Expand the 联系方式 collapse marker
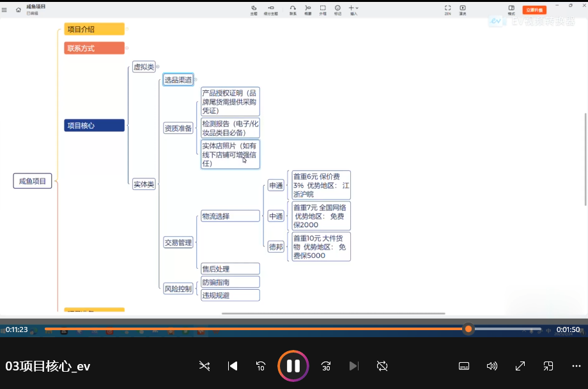This screenshot has height=389, width=588. 127,48
